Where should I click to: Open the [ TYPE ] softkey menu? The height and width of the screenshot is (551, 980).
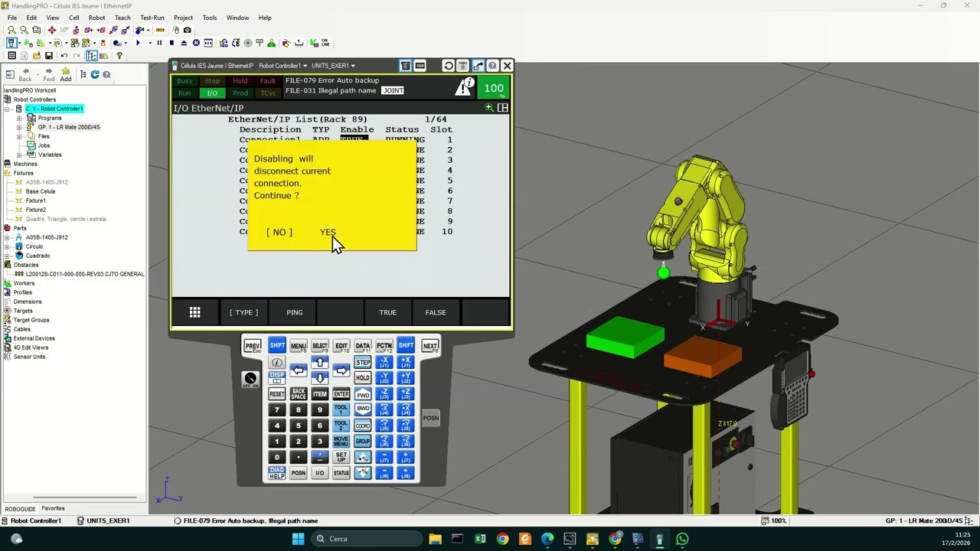click(244, 312)
